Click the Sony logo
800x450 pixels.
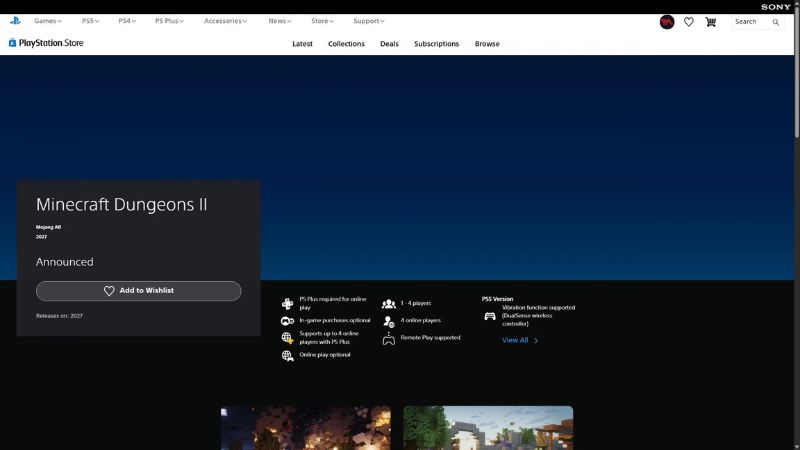(776, 7)
